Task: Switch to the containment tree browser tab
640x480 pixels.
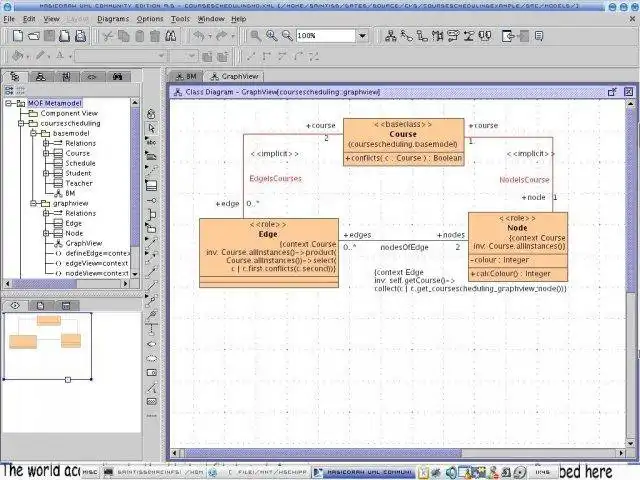Action: (15, 76)
